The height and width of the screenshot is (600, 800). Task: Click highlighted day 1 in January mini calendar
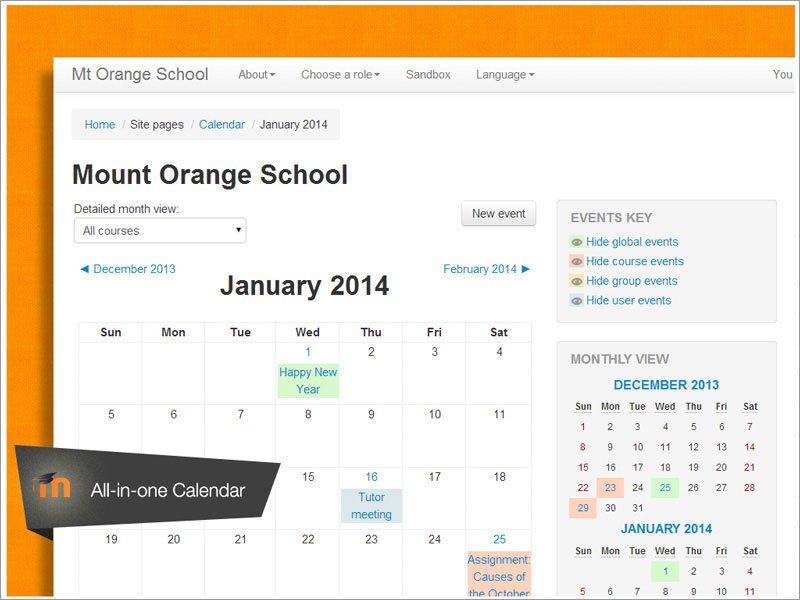coord(665,571)
